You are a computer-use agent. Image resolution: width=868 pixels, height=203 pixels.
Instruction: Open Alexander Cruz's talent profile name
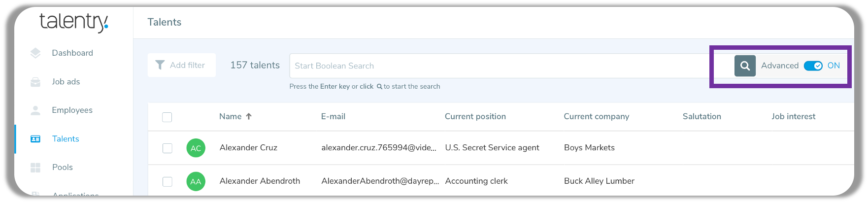pyautogui.click(x=248, y=148)
